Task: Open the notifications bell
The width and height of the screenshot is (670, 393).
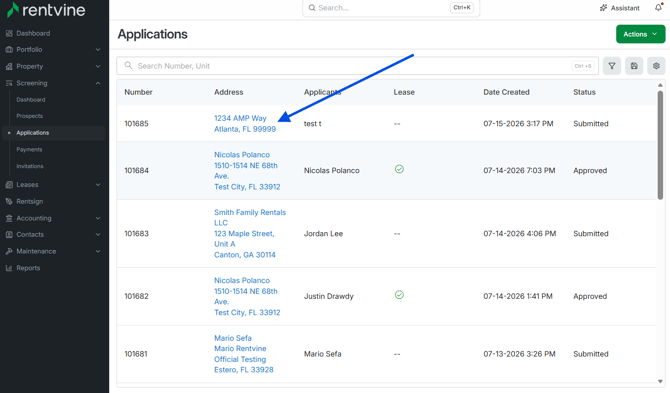Action: point(658,7)
